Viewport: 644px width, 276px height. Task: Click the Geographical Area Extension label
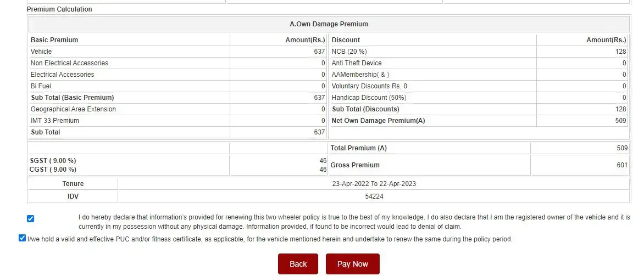coord(73,109)
